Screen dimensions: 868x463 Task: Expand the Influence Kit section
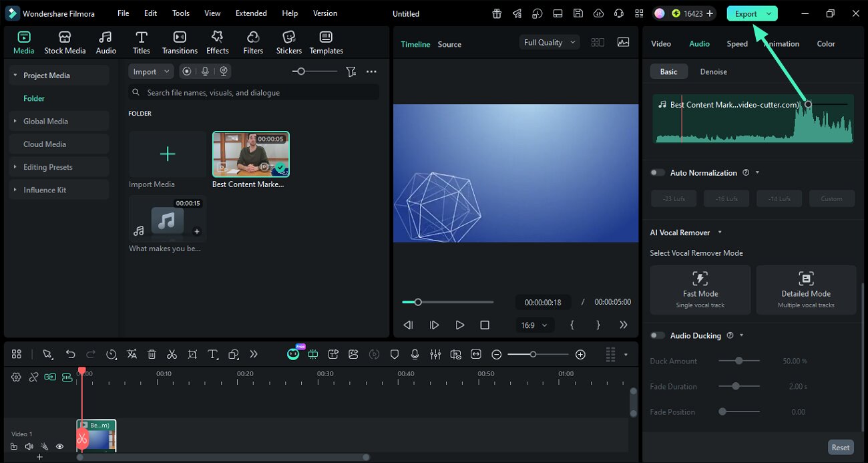coord(15,190)
